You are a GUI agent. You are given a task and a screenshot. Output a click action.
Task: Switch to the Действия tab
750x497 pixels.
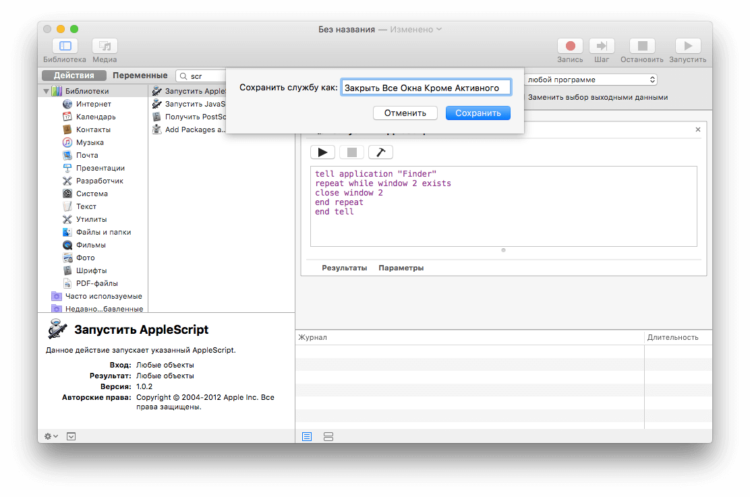[74, 76]
